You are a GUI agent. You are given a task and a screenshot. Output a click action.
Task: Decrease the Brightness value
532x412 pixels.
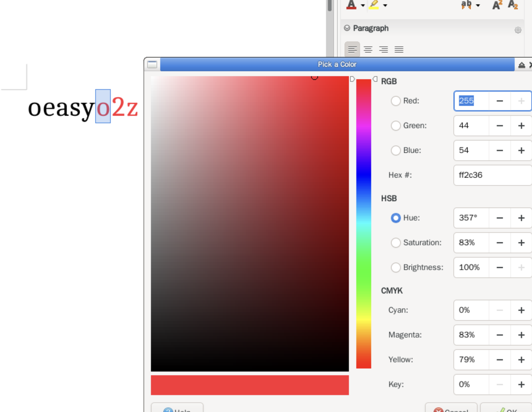point(500,268)
